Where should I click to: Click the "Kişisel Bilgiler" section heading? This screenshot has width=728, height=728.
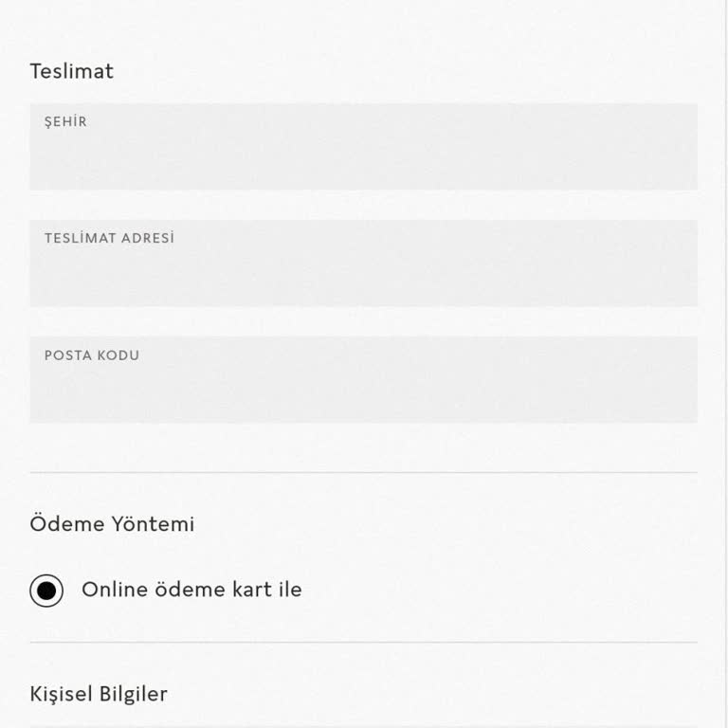pyautogui.click(x=99, y=694)
